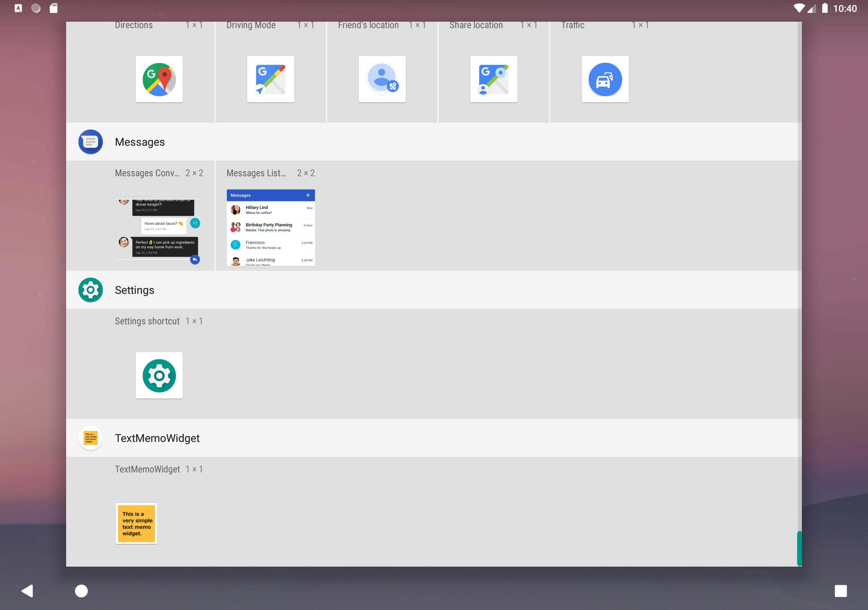Click the Directions widget label
Image resolution: width=868 pixels, height=610 pixels.
pos(134,25)
